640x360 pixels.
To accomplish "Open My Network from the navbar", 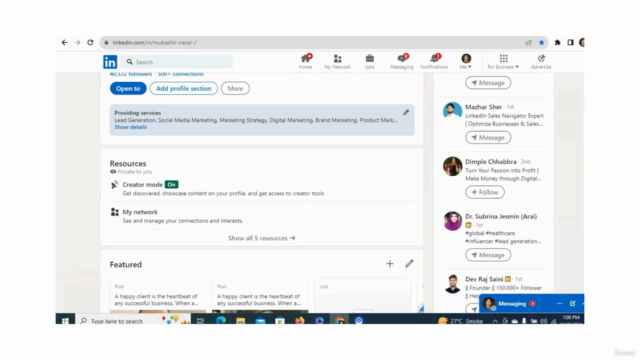I will coord(338,62).
